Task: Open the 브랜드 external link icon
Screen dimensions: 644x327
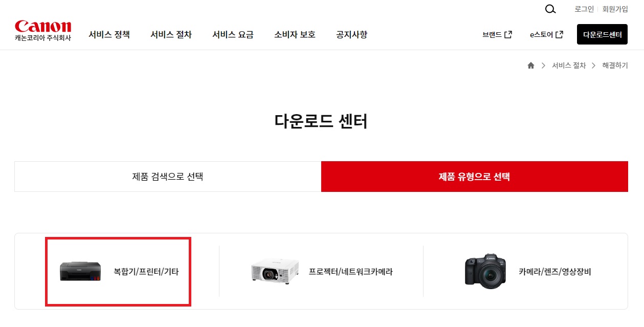Action: pyautogui.click(x=507, y=34)
